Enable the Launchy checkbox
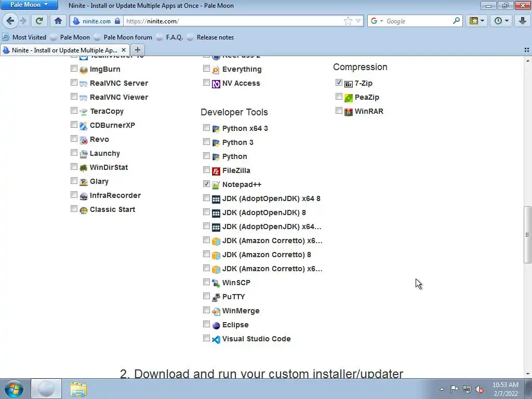Screen dimensions: 532x399 tap(74, 153)
